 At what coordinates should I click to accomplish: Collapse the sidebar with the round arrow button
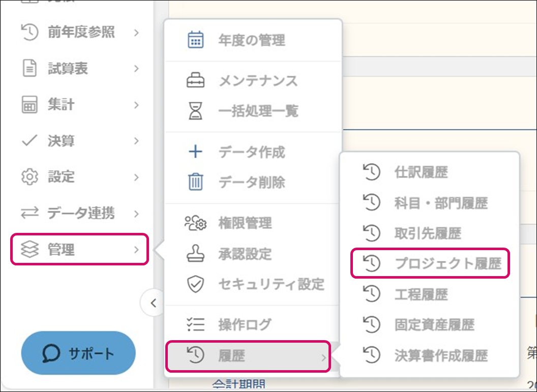(x=153, y=304)
